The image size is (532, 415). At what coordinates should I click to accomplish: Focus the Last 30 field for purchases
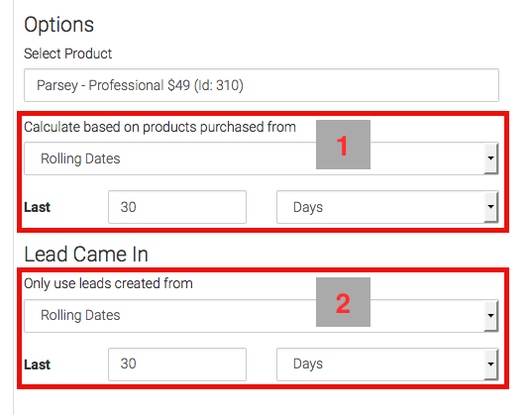pyautogui.click(x=177, y=207)
